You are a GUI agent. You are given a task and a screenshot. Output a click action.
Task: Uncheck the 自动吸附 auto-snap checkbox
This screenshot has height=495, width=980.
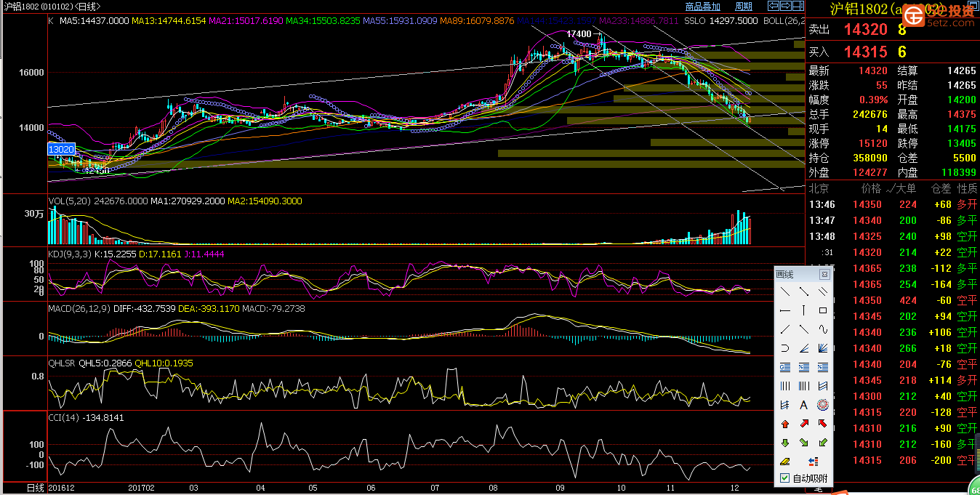(x=784, y=478)
